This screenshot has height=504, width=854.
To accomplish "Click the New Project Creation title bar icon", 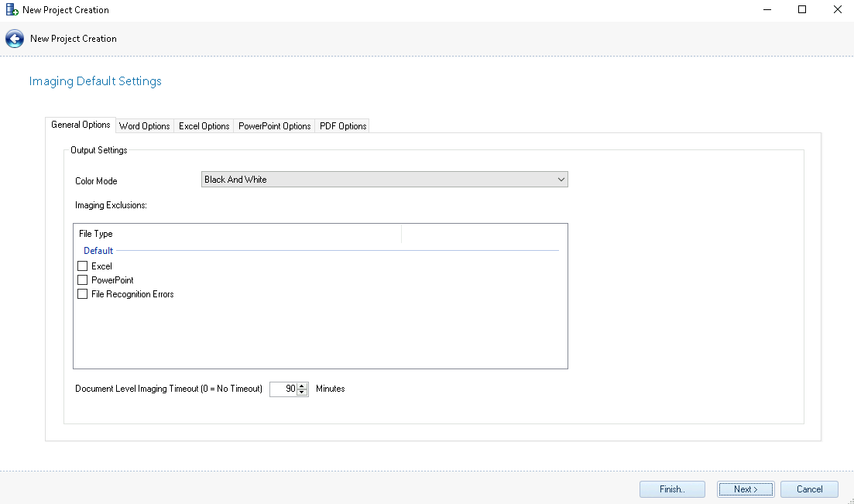I will tap(12, 10).
